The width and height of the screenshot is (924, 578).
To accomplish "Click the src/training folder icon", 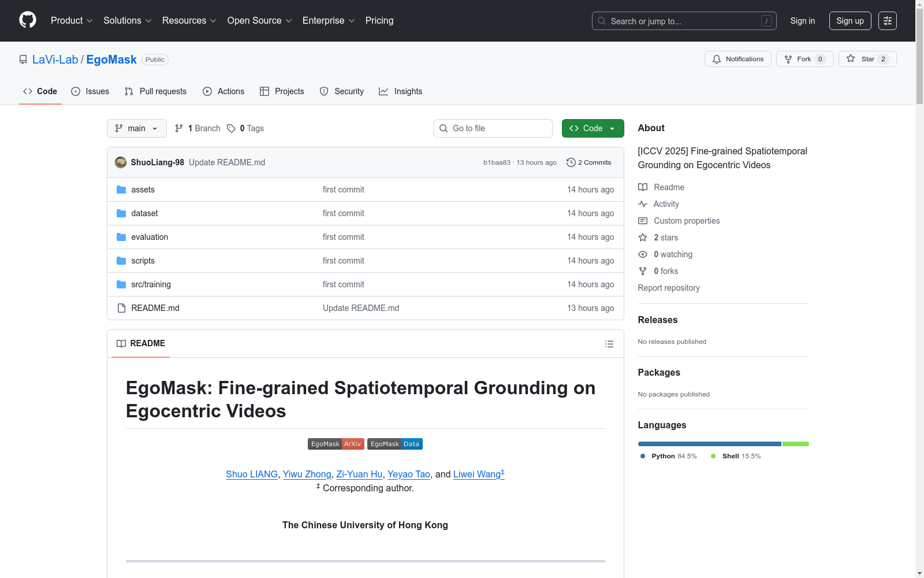I will [121, 284].
